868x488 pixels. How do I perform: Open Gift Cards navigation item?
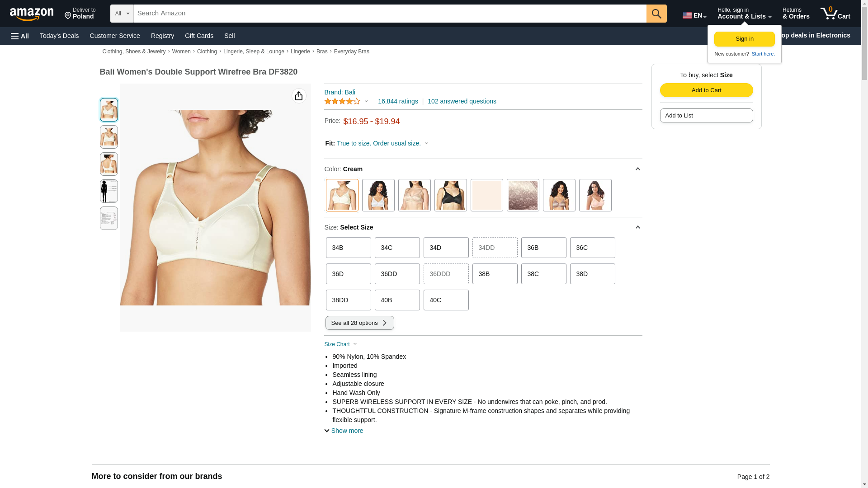pyautogui.click(x=199, y=36)
